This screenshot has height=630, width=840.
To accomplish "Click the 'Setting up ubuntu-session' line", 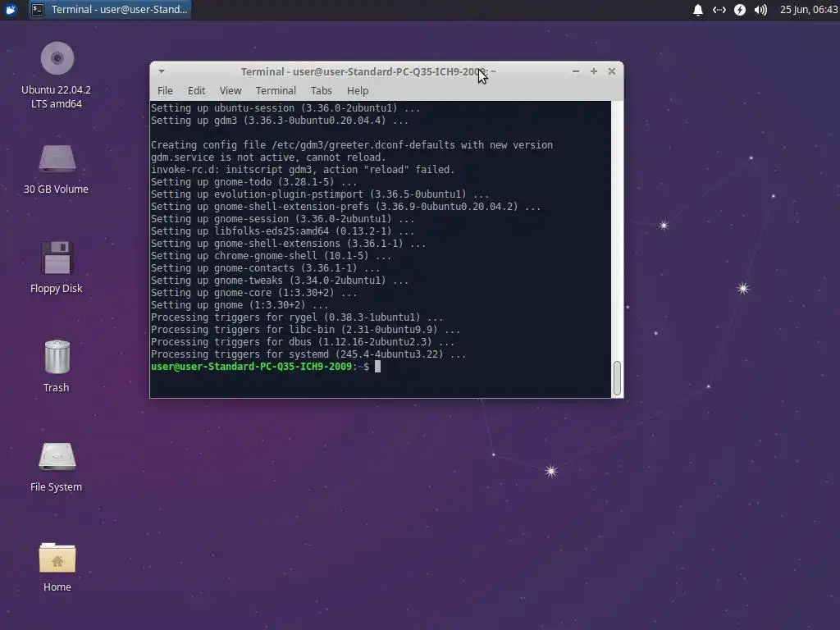I will pyautogui.click(x=285, y=107).
